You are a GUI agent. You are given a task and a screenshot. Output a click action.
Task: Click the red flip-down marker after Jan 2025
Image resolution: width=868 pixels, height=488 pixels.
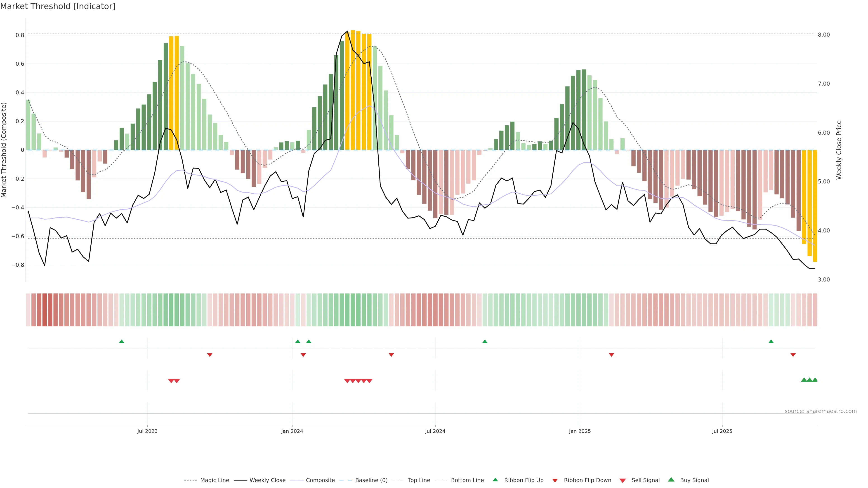612,355
